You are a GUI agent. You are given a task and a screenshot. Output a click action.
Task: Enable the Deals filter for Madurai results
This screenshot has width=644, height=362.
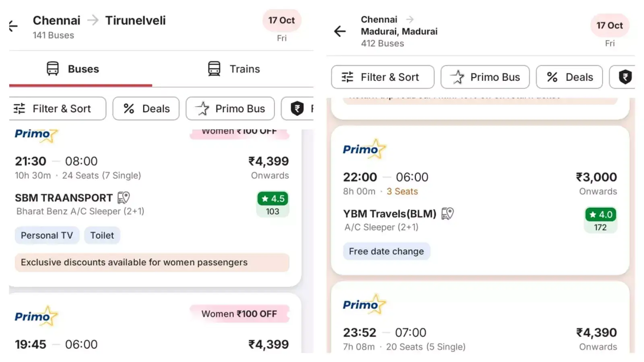[570, 77]
